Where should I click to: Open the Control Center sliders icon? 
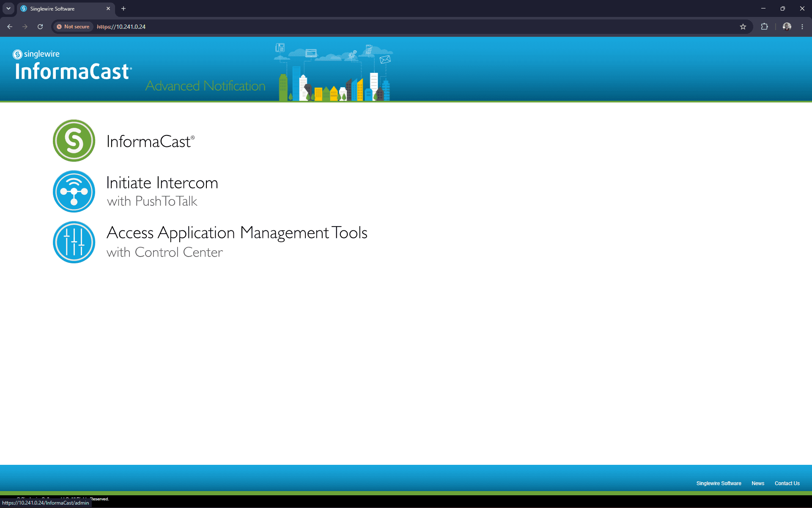pos(74,242)
